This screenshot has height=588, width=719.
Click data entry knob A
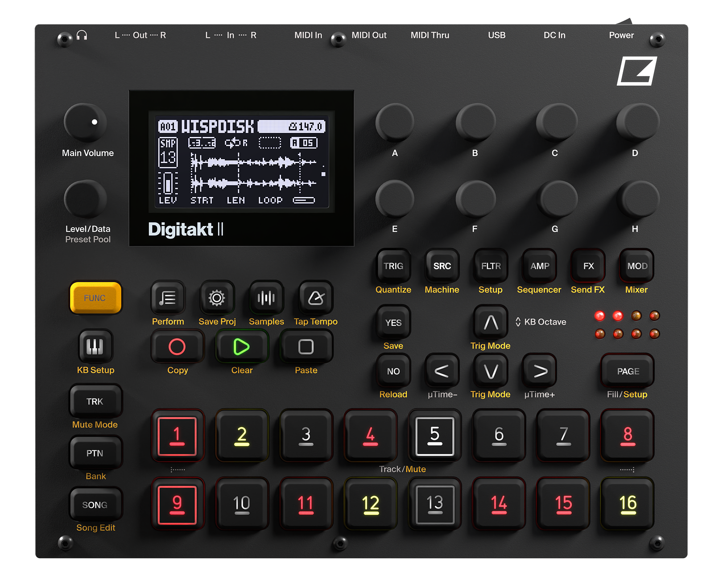tap(395, 123)
